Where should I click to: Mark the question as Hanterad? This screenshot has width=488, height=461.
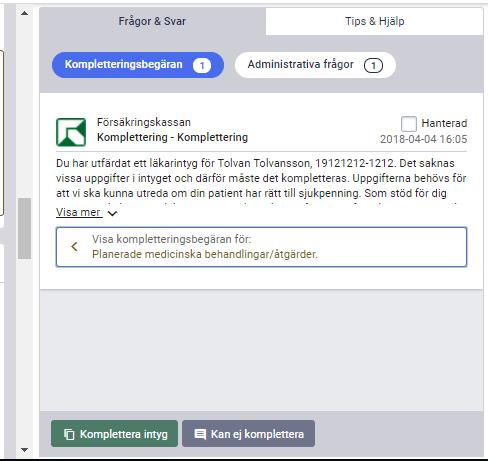(x=409, y=124)
